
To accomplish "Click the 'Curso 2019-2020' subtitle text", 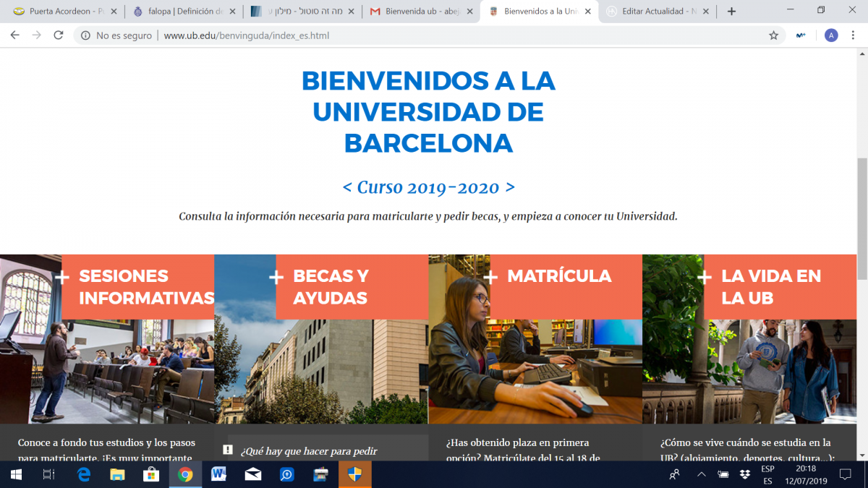I will point(428,187).
